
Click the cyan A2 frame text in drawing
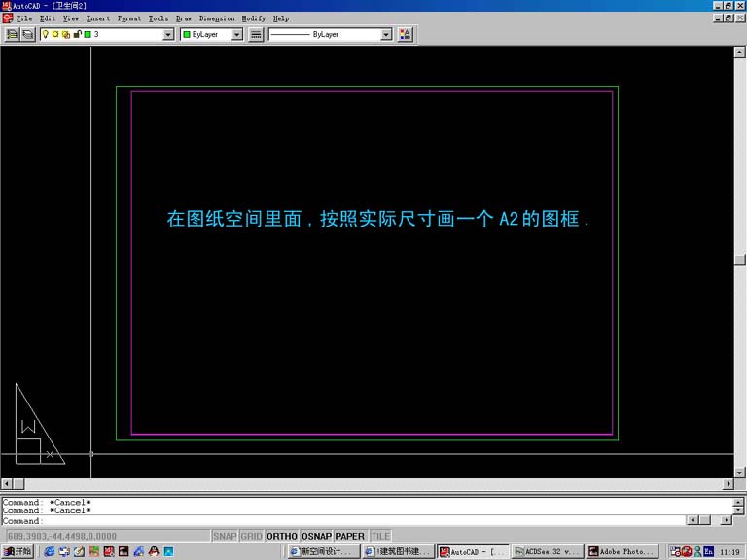pyautogui.click(x=377, y=219)
